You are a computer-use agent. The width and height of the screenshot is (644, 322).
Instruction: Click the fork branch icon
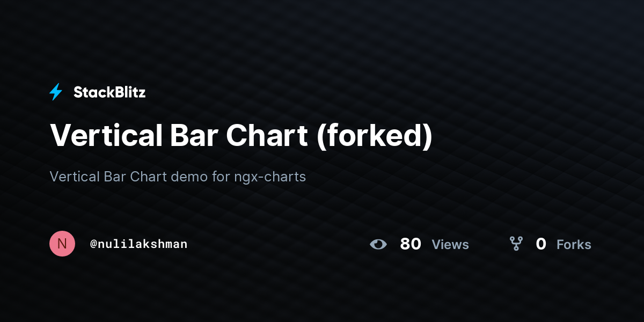click(x=516, y=245)
